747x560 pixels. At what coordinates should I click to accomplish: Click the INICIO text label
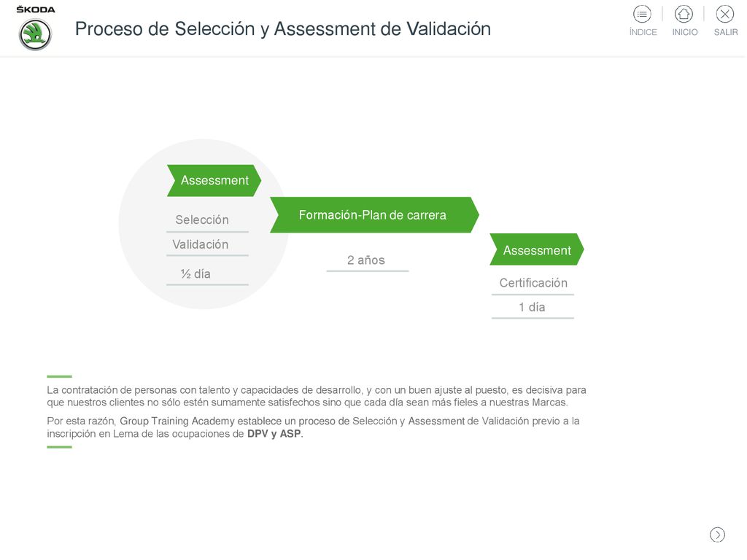684,32
